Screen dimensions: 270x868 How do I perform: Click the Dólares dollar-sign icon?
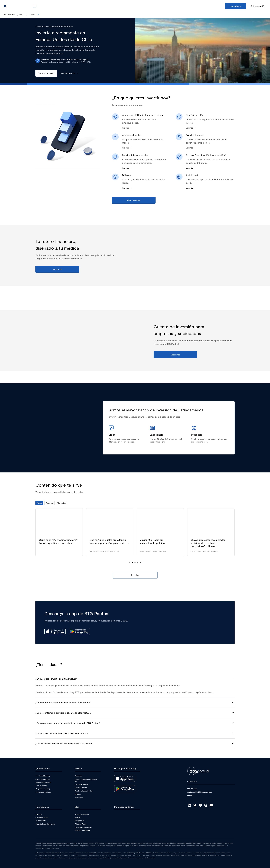115,177
